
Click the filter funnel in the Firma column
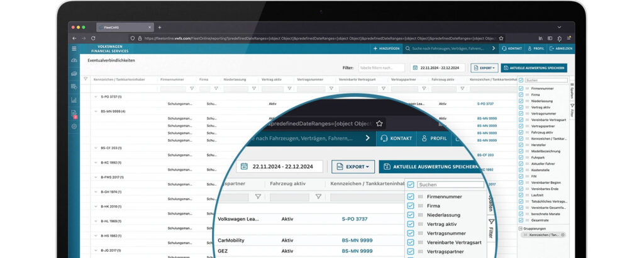click(216, 88)
